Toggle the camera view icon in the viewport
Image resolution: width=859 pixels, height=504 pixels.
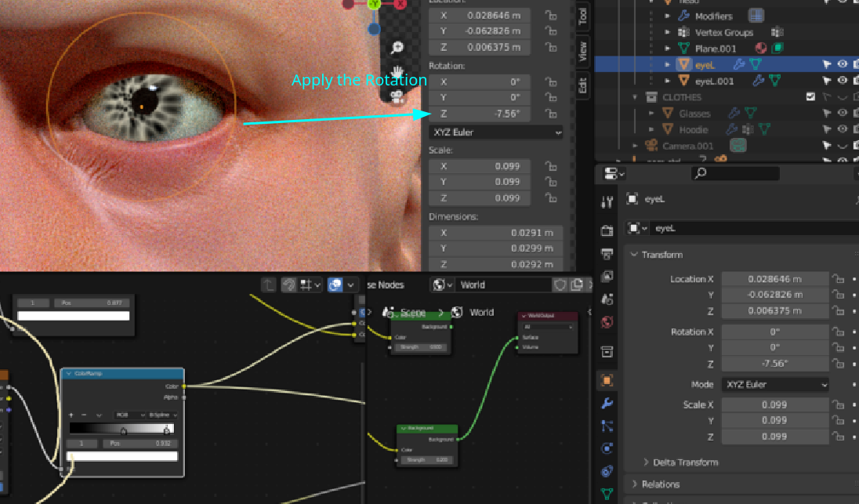click(397, 97)
